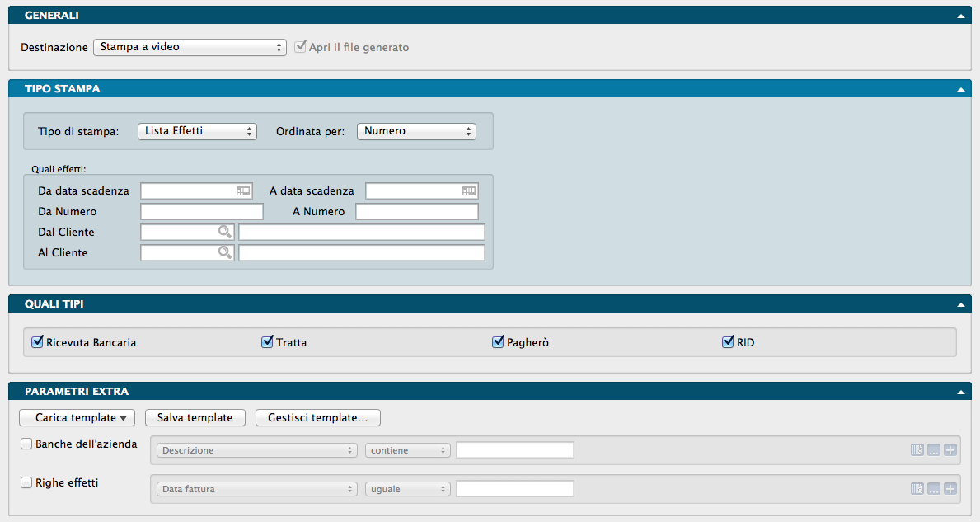Viewport: 980px width, 522px height.
Task: Open the Tipo di stampa dropdown
Action: 197,131
